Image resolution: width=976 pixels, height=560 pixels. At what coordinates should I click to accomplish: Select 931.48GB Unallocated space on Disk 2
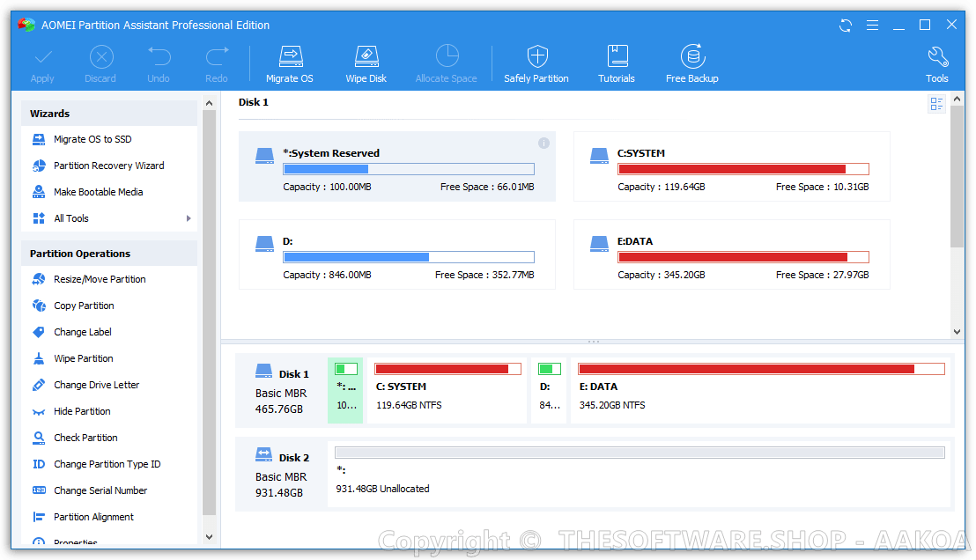[640, 474]
